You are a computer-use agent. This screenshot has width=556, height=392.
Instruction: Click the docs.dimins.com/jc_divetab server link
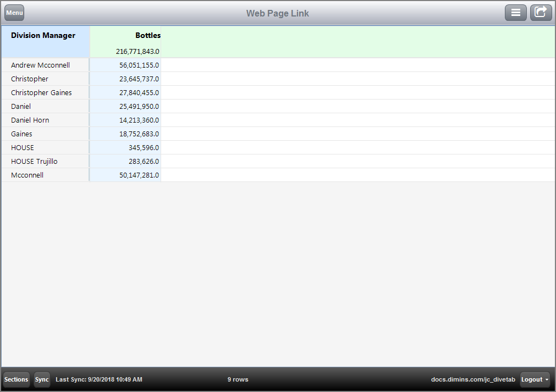(473, 379)
